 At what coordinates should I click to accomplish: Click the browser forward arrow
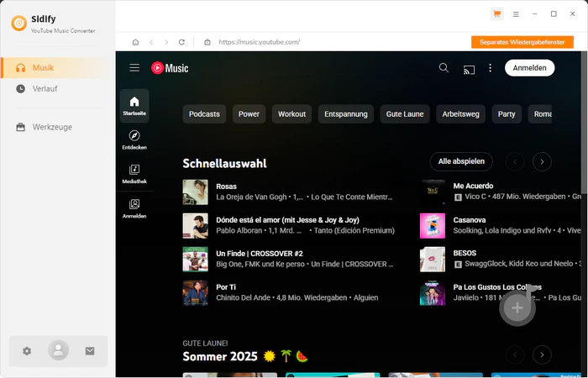tap(166, 42)
